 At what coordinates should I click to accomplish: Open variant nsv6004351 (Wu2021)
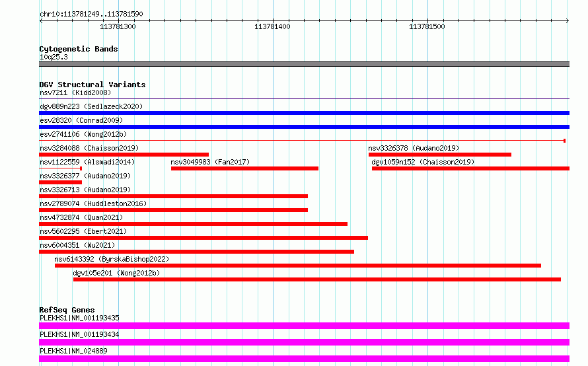pos(77,245)
